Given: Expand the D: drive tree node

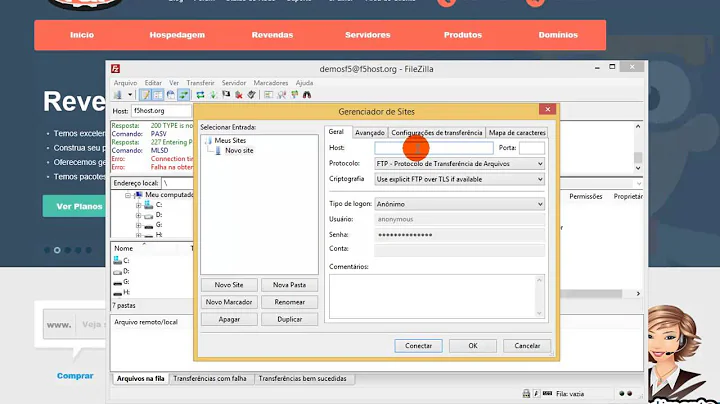Looking at the screenshot, I should click(138, 215).
